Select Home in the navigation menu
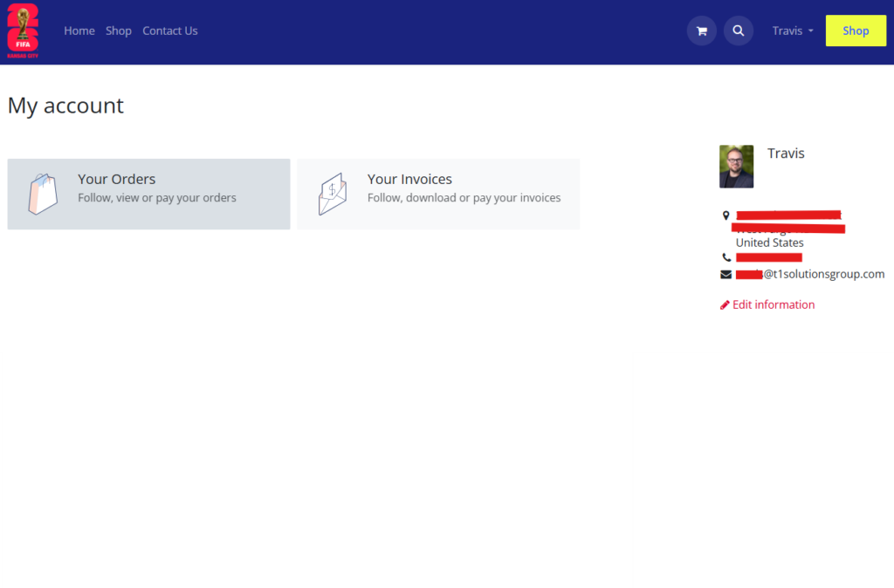 pos(79,31)
